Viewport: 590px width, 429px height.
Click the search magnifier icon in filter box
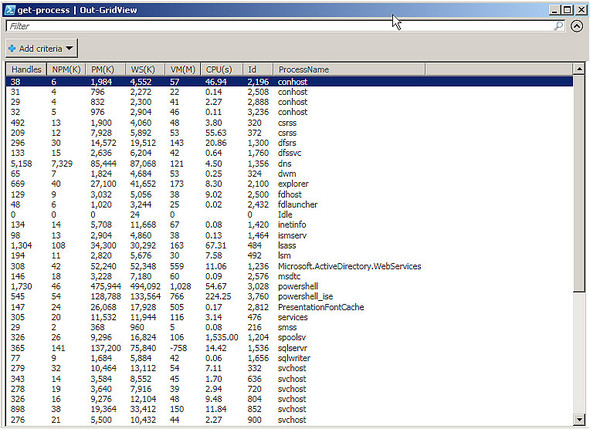pos(559,26)
